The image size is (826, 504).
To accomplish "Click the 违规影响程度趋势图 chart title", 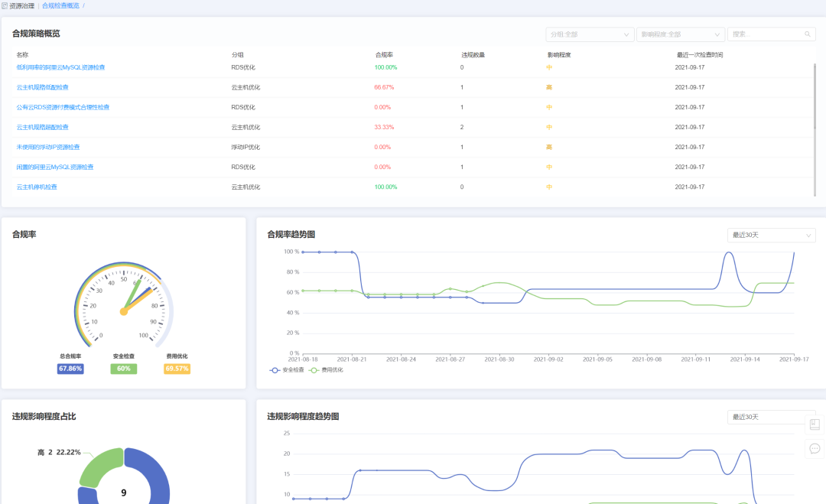I will pyautogui.click(x=303, y=417).
